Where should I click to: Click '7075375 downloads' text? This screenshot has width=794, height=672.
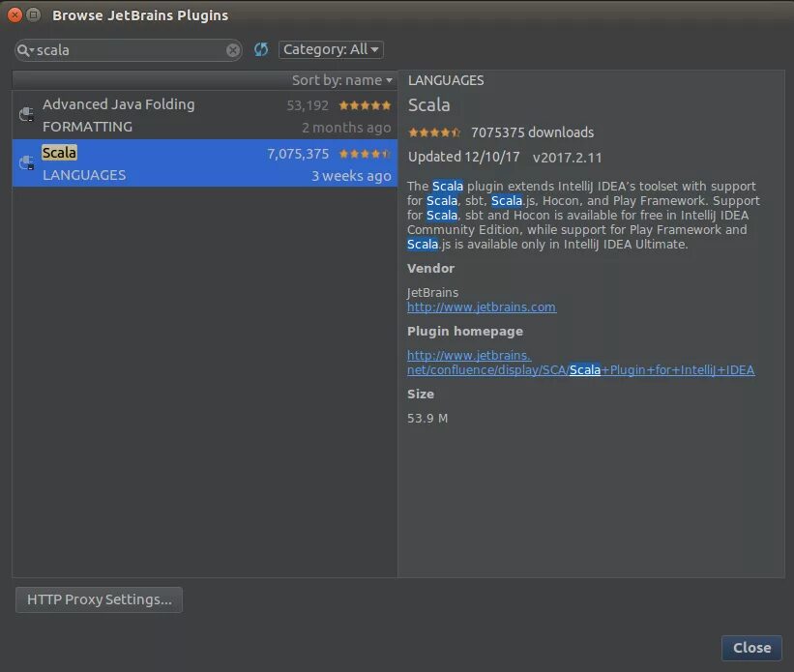[x=532, y=132]
